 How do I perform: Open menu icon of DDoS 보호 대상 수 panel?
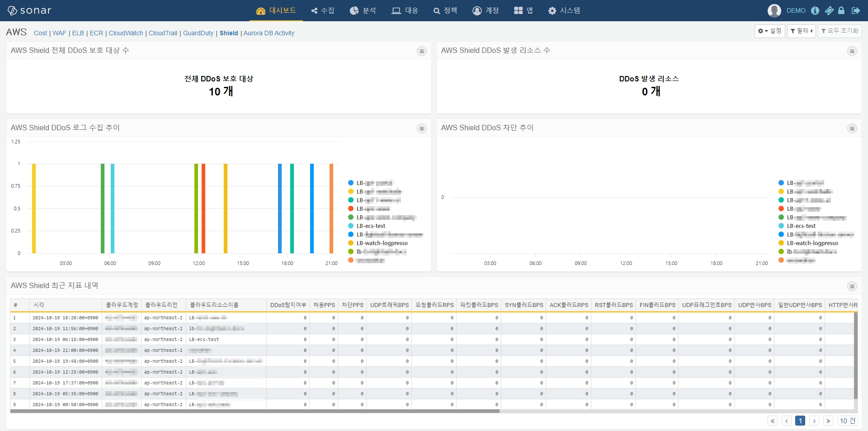(422, 51)
